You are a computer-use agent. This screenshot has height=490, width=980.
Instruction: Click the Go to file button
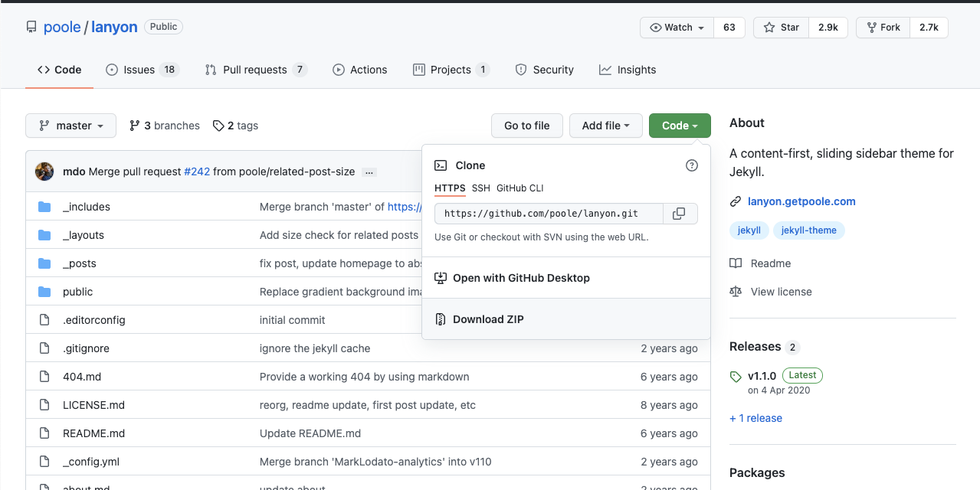pyautogui.click(x=527, y=126)
